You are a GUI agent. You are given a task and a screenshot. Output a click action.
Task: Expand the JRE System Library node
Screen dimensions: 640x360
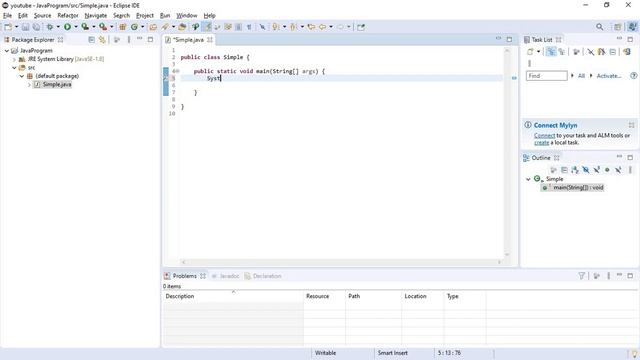tap(14, 59)
